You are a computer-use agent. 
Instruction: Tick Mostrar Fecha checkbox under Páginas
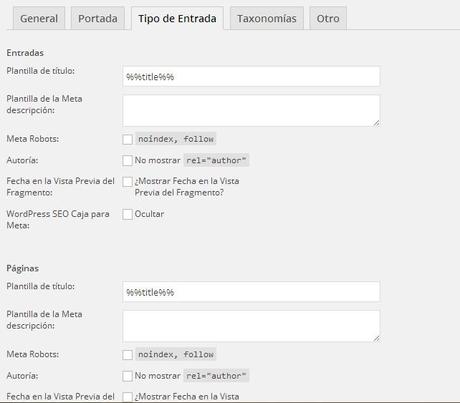pos(127,397)
